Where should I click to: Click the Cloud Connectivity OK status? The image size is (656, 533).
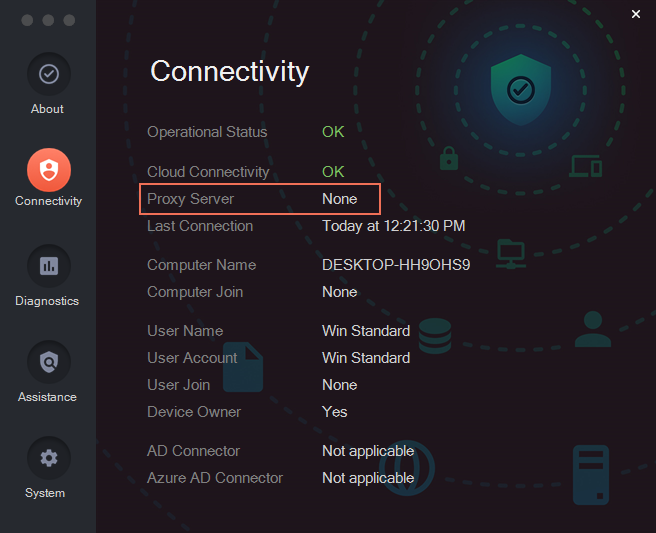pyautogui.click(x=333, y=172)
